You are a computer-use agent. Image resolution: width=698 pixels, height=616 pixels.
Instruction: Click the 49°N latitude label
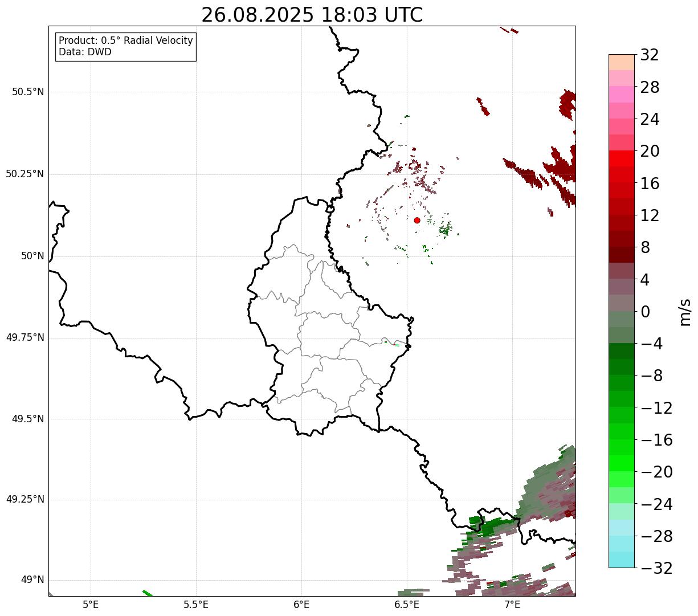coord(32,580)
